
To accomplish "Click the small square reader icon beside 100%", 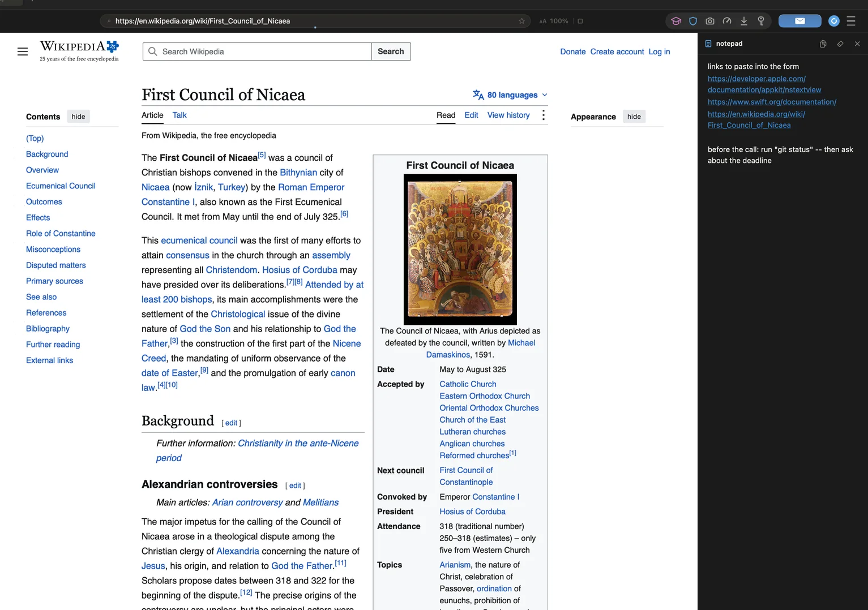I will coord(580,21).
